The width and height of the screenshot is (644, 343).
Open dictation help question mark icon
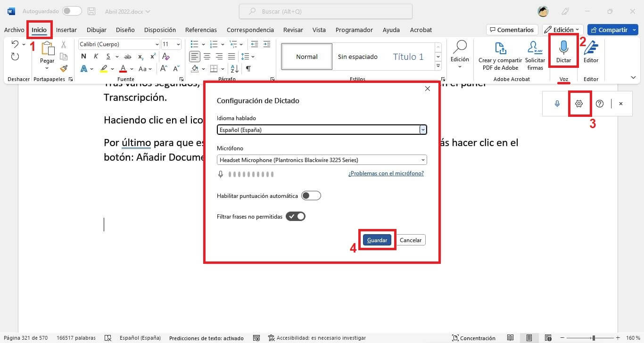(600, 104)
